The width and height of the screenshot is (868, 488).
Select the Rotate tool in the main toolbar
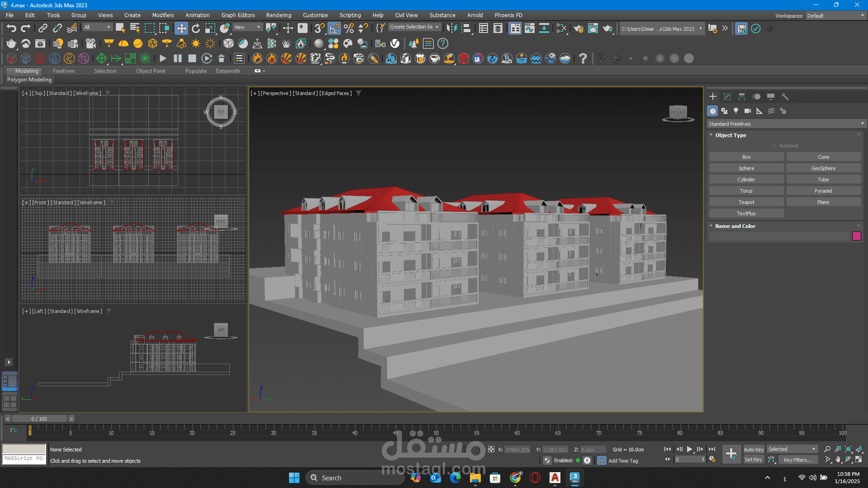(x=196, y=28)
